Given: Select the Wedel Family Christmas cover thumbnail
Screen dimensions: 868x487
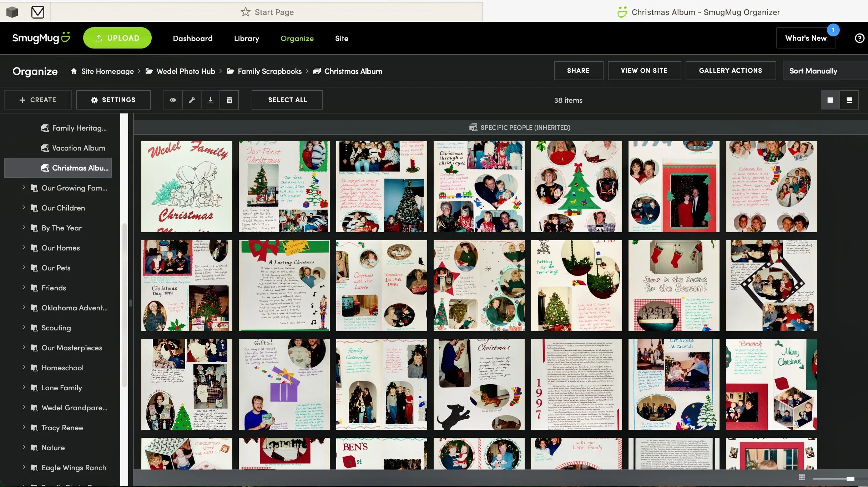Looking at the screenshot, I should point(186,187).
